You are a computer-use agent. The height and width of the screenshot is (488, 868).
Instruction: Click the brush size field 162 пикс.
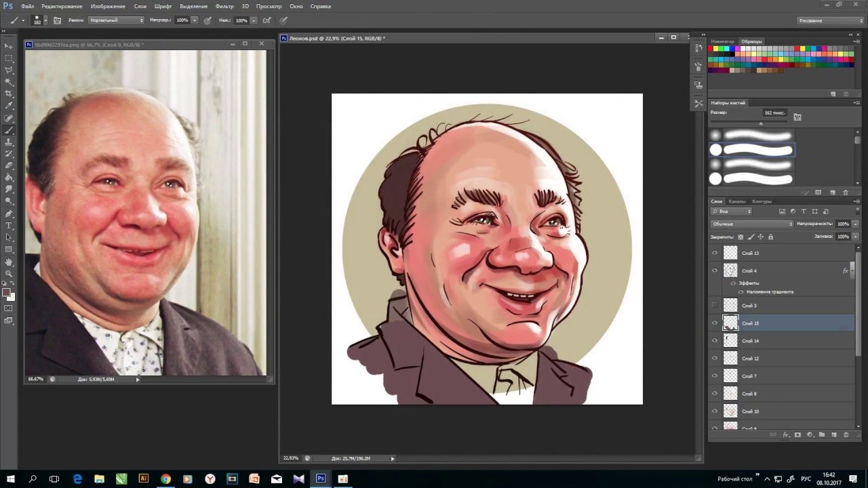point(774,113)
